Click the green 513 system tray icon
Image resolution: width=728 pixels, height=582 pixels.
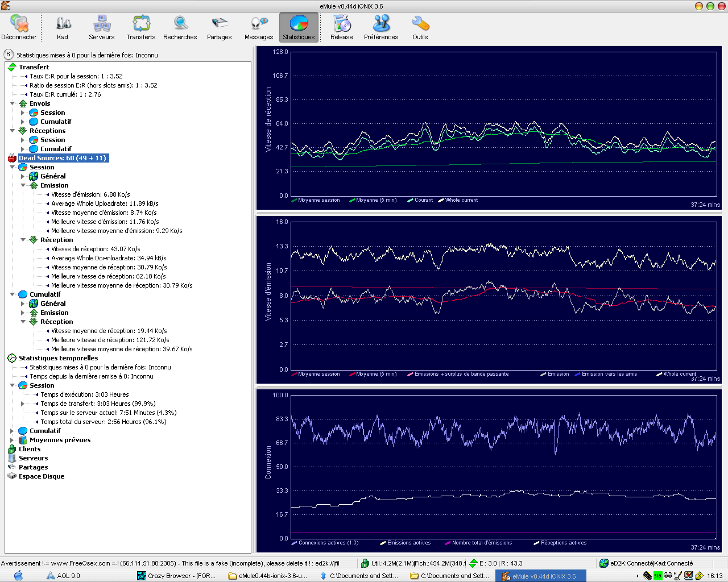[x=658, y=576]
